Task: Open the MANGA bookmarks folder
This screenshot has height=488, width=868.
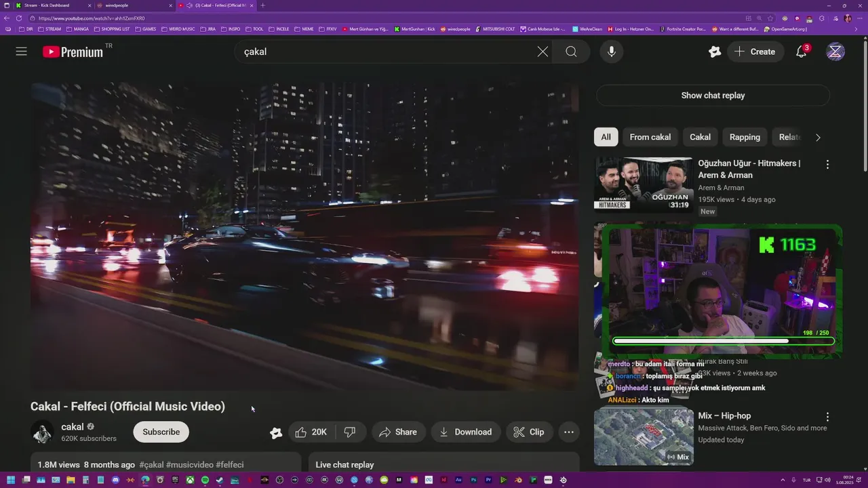Action: pos(77,29)
